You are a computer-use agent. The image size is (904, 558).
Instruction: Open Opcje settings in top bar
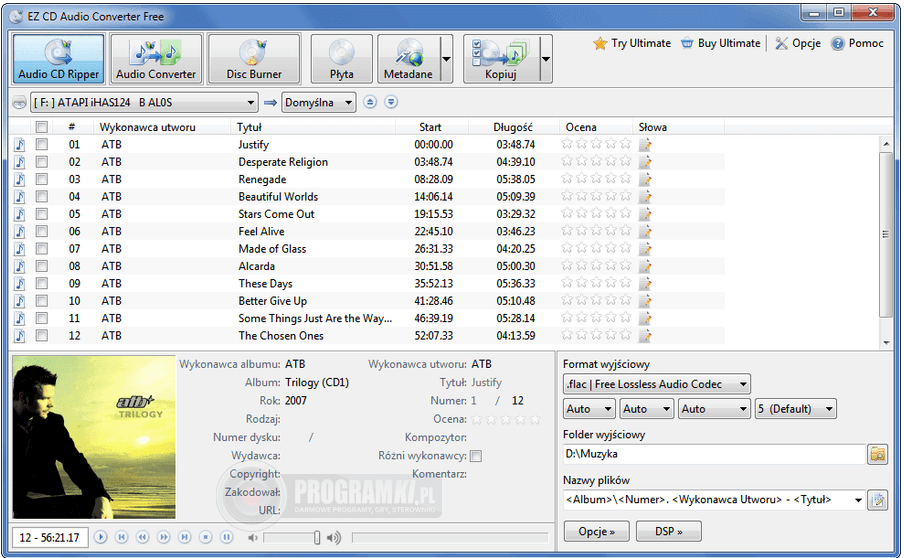[798, 43]
